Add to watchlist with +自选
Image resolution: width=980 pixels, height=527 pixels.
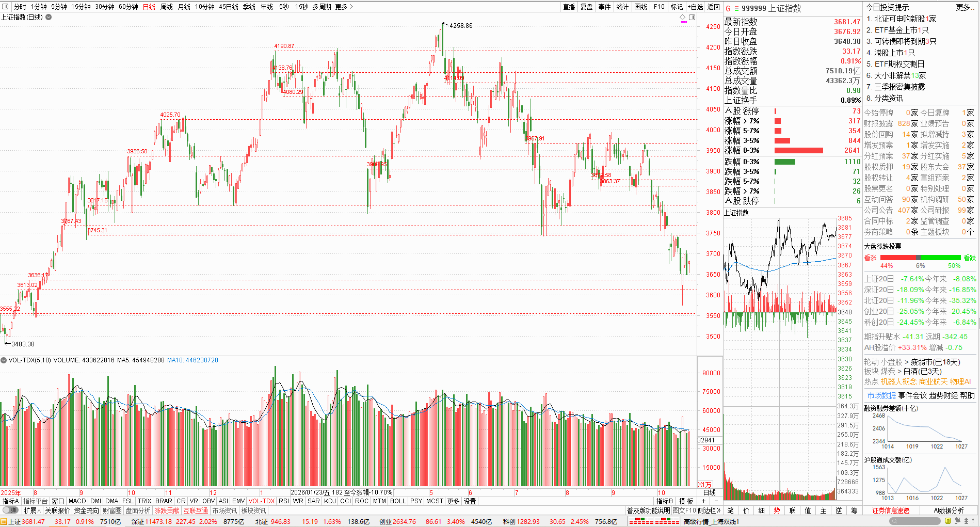pyautogui.click(x=695, y=7)
